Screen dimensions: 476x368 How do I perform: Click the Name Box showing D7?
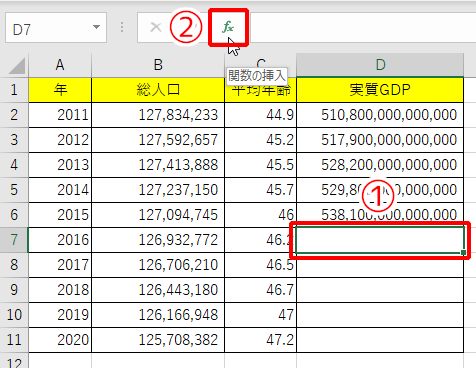pyautogui.click(x=56, y=28)
